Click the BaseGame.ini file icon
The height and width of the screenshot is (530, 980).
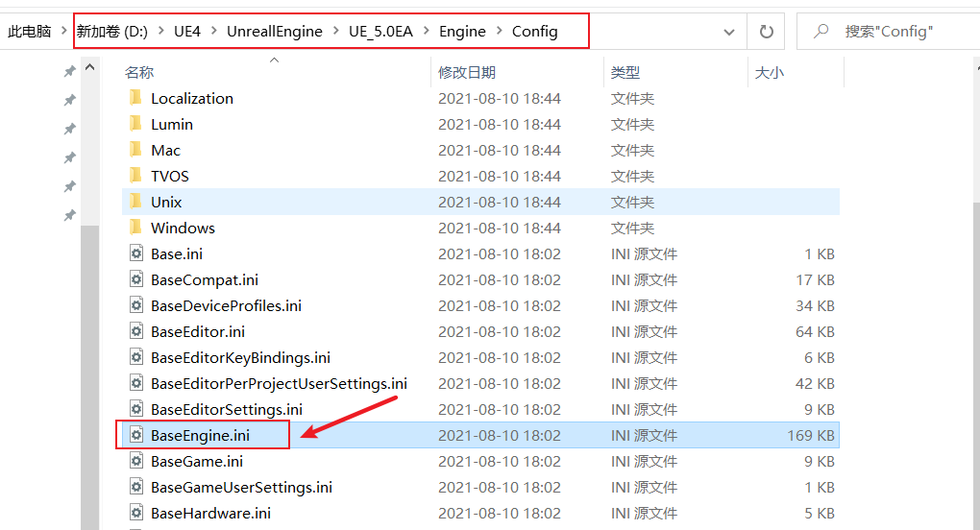(136, 461)
